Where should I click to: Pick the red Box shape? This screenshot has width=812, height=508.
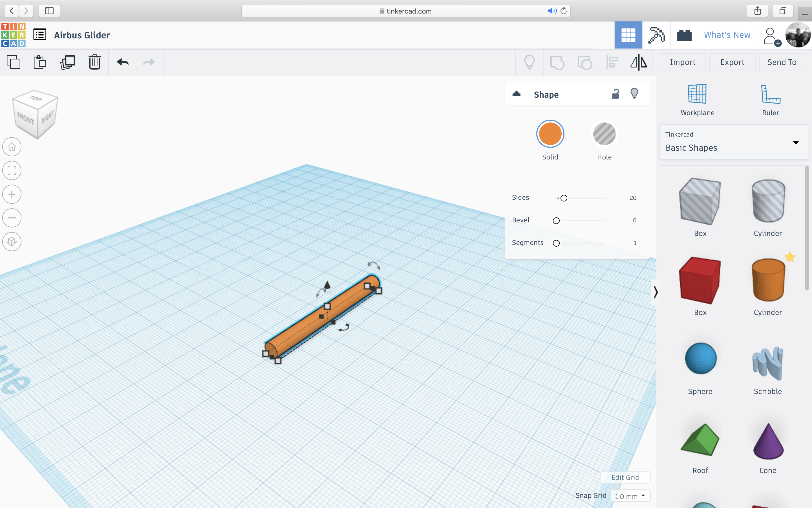tap(700, 281)
